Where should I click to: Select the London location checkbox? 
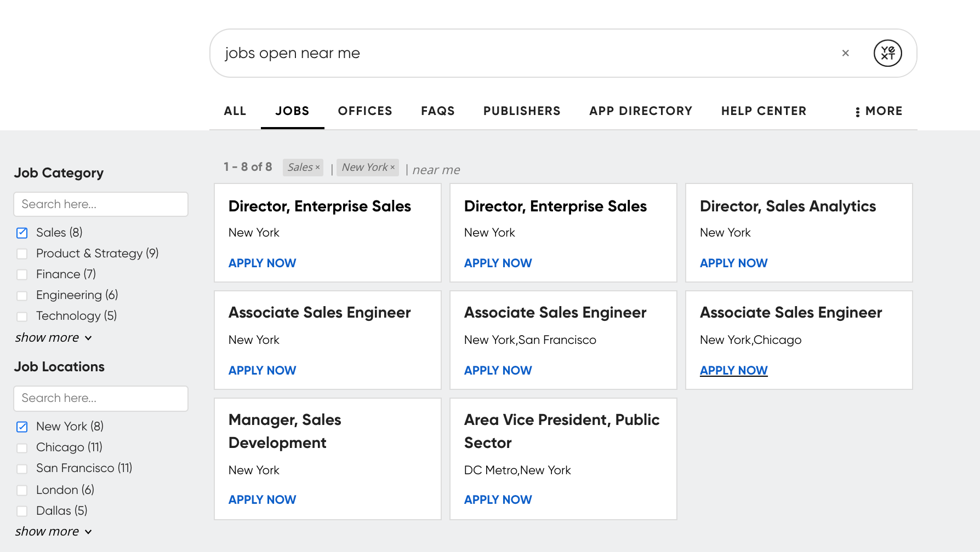tap(22, 490)
